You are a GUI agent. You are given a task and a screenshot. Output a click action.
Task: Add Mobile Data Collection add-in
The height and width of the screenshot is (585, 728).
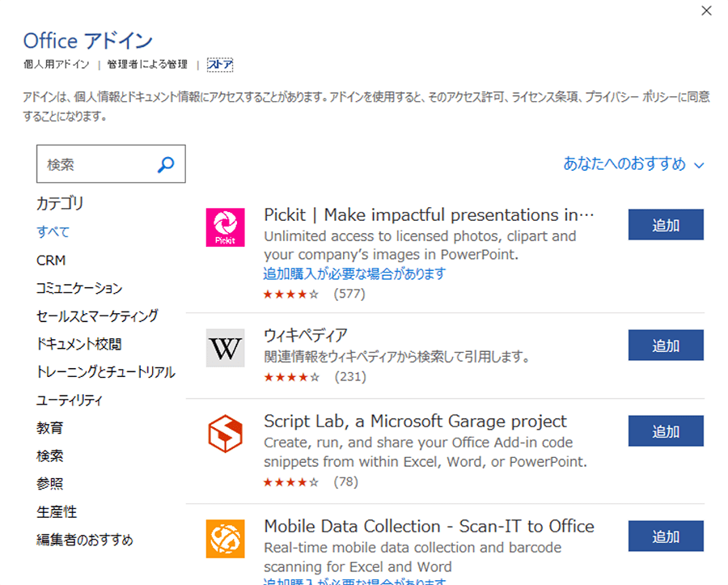tap(666, 536)
